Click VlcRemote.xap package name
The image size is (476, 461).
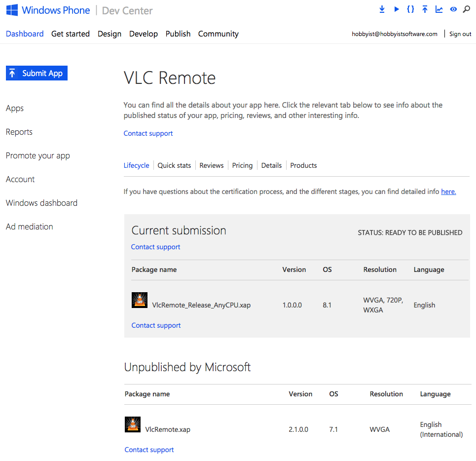tap(168, 429)
